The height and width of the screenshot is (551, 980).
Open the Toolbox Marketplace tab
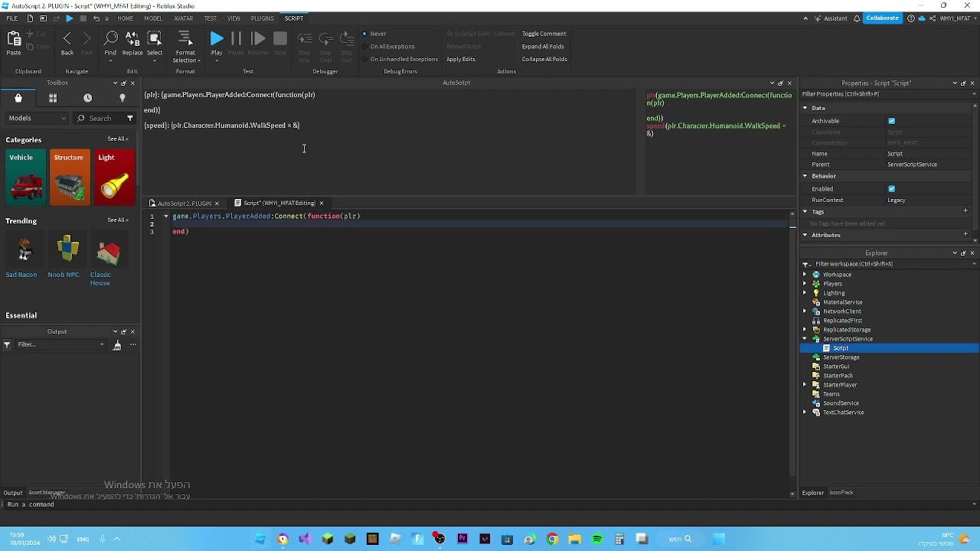click(18, 98)
